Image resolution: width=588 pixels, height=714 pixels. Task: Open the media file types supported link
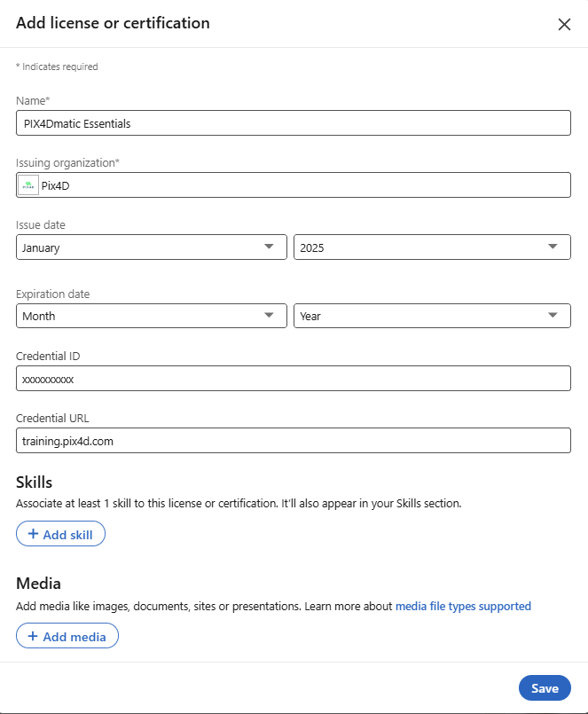point(463,607)
